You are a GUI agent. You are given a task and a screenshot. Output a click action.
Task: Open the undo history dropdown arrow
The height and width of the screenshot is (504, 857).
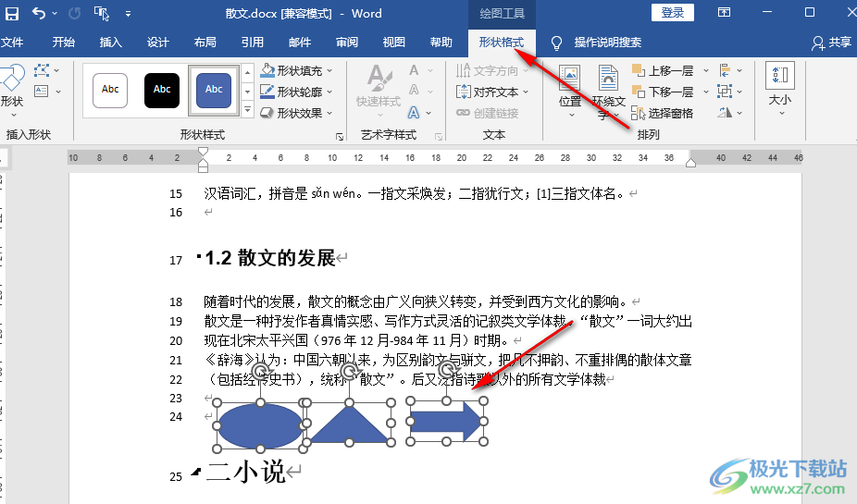tap(55, 14)
